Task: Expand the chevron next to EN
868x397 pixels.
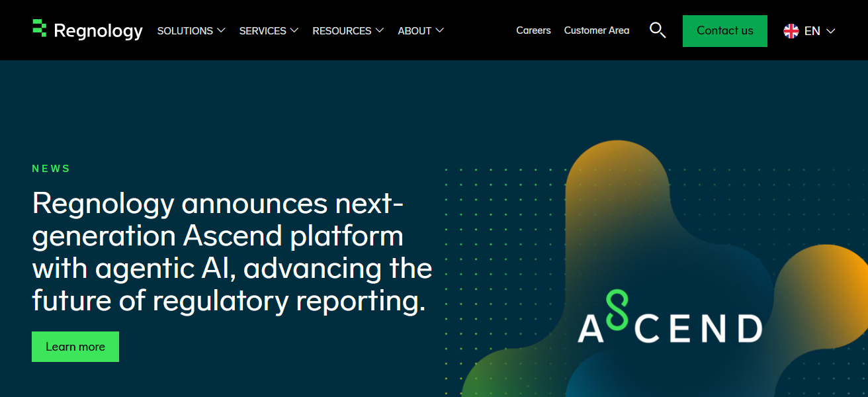Action: click(831, 31)
